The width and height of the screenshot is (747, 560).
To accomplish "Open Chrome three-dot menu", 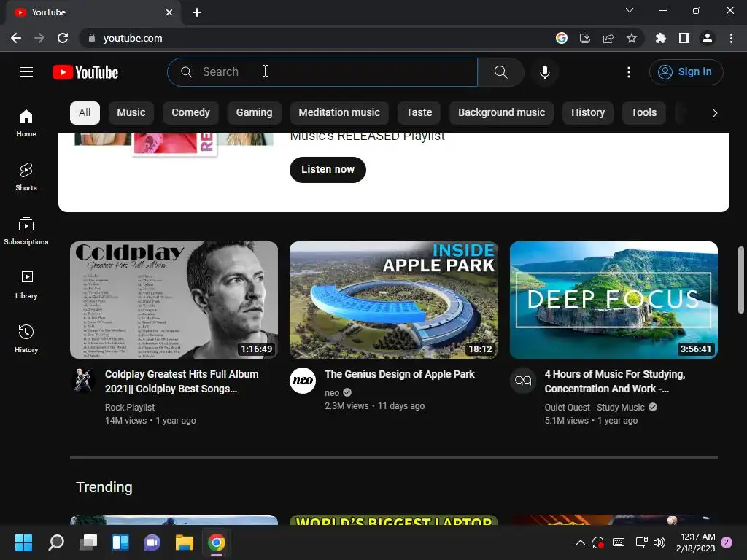I will click(x=731, y=38).
